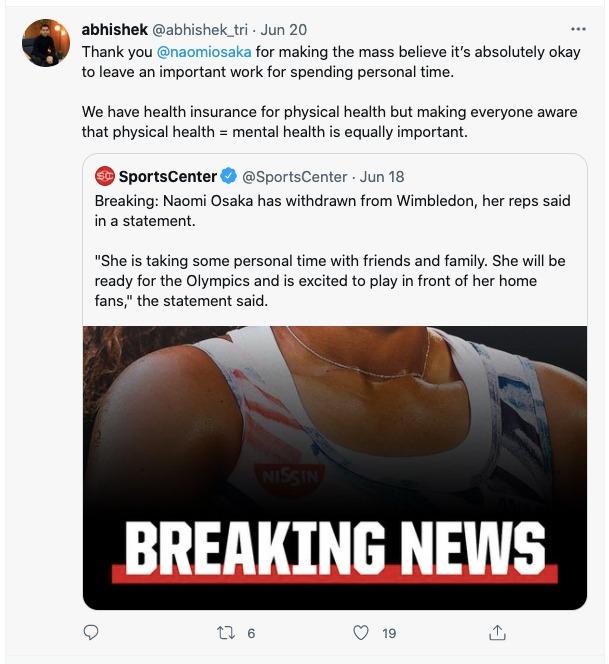This screenshot has height=664, width=609.
Task: Click the abhishek display name
Action: pyautogui.click(x=115, y=30)
